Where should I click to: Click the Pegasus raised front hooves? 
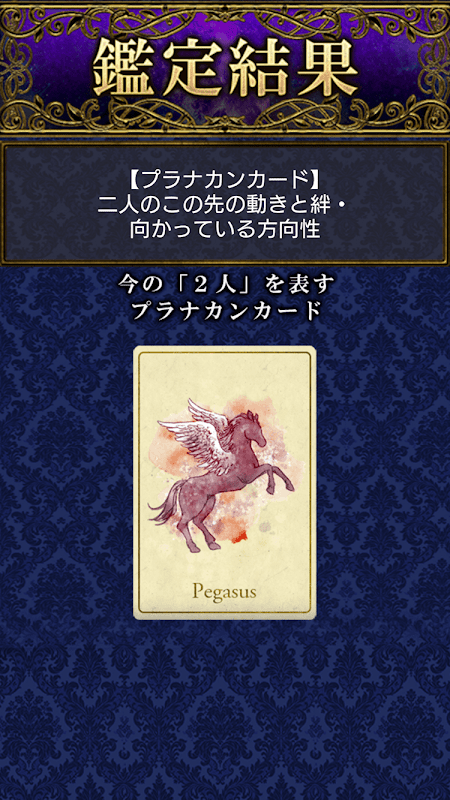(280, 480)
